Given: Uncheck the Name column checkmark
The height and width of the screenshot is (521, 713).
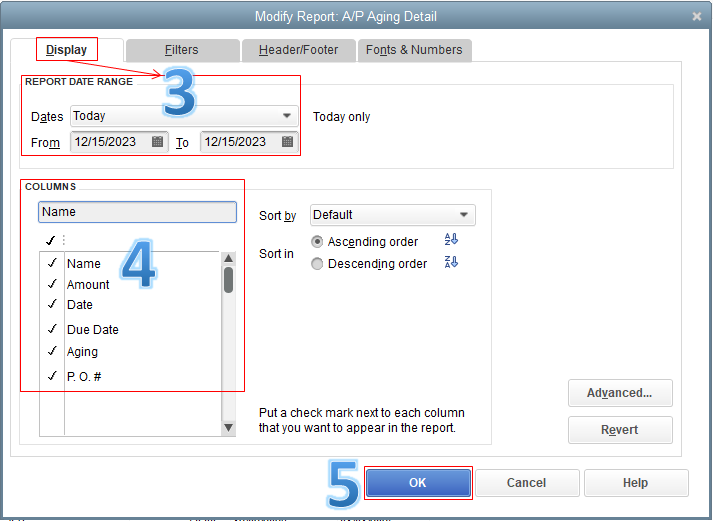Looking at the screenshot, I should (x=52, y=263).
